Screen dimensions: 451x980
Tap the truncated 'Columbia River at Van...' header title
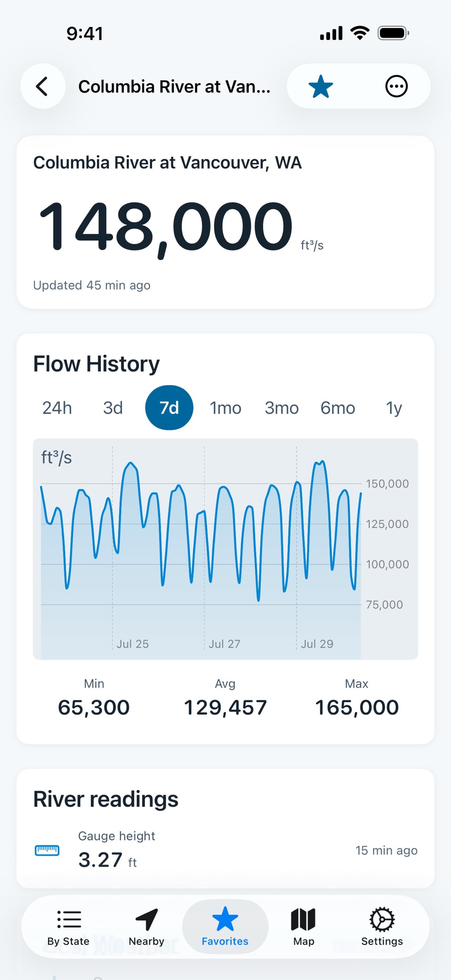pyautogui.click(x=174, y=87)
